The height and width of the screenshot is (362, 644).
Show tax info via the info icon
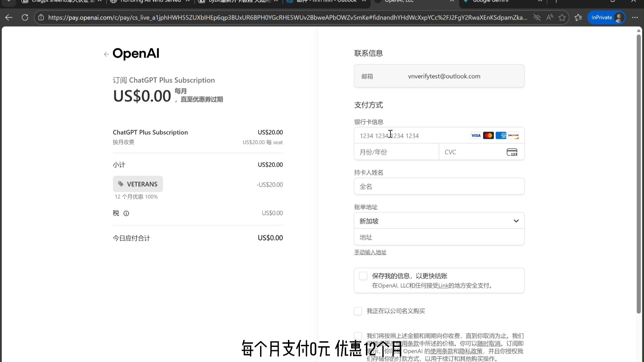126,213
